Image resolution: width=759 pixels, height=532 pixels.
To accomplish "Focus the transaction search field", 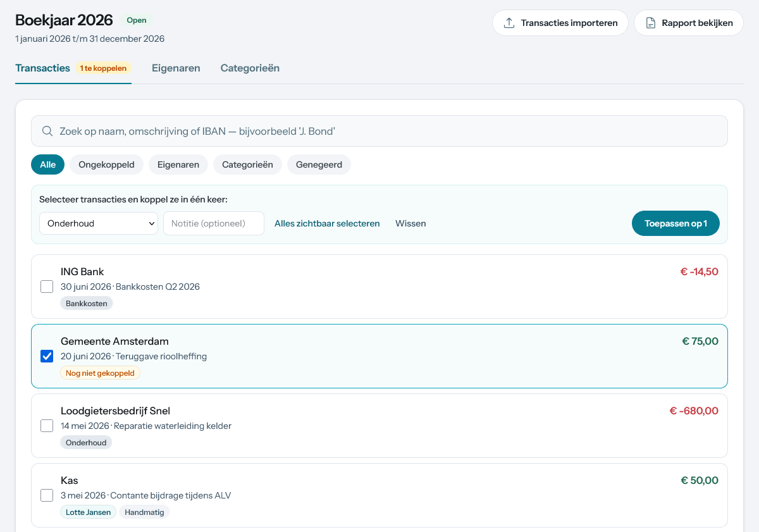I will click(x=379, y=131).
